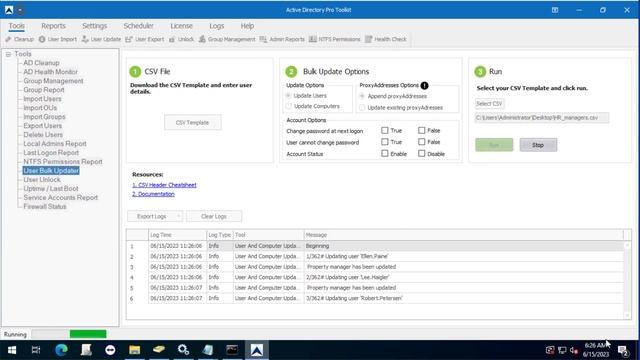
Task: Click the app logo in title bar
Action: point(9,10)
